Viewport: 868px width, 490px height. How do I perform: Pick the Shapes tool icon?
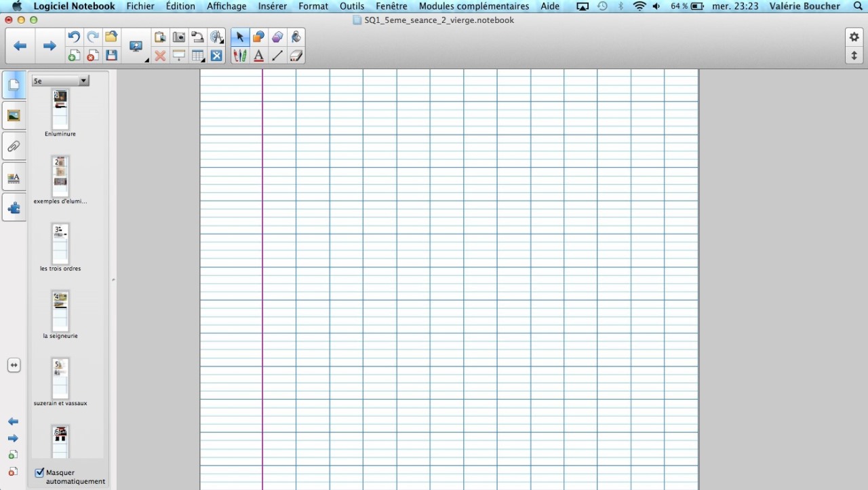pyautogui.click(x=258, y=37)
